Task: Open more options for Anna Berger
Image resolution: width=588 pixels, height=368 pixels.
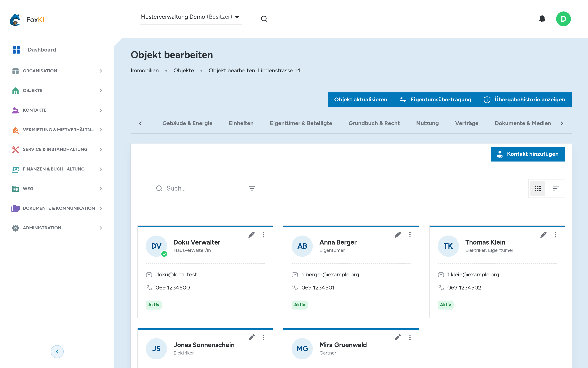Action: [410, 235]
